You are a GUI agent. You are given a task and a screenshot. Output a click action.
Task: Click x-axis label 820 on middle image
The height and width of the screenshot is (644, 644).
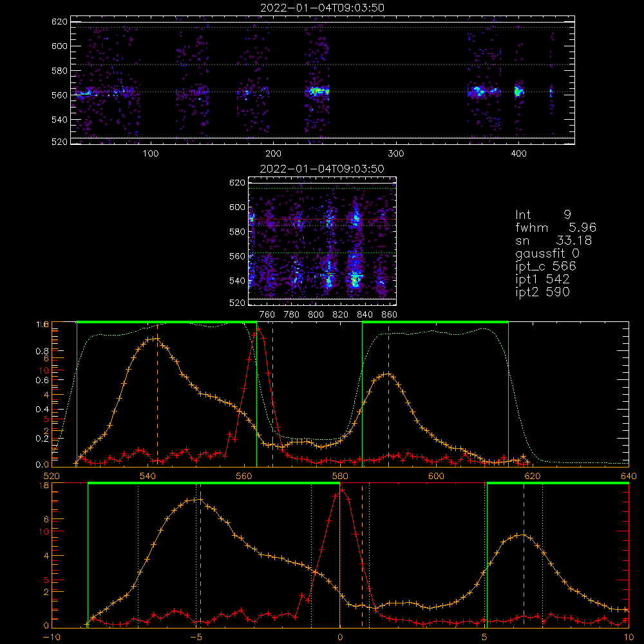[x=341, y=315]
